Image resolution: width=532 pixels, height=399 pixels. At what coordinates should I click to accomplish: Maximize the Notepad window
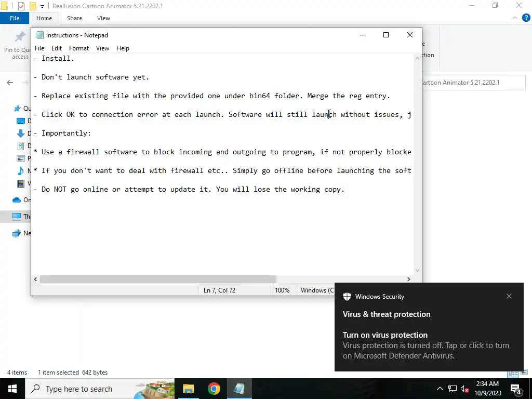coord(386,35)
